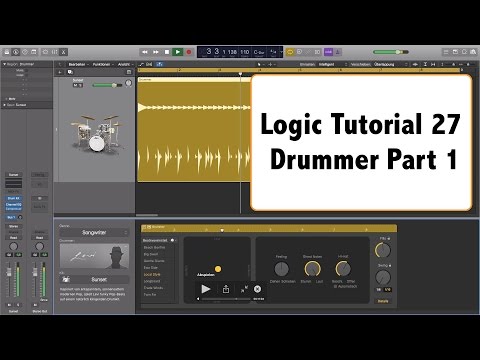
Task: Open Einrasten dropdown showing Intelligent
Action: (x=332, y=64)
